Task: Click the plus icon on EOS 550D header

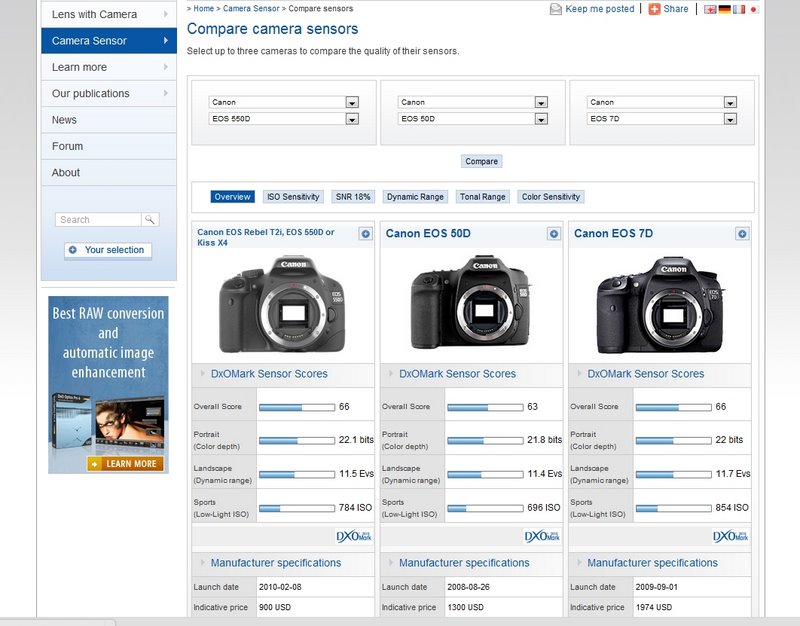Action: click(365, 234)
